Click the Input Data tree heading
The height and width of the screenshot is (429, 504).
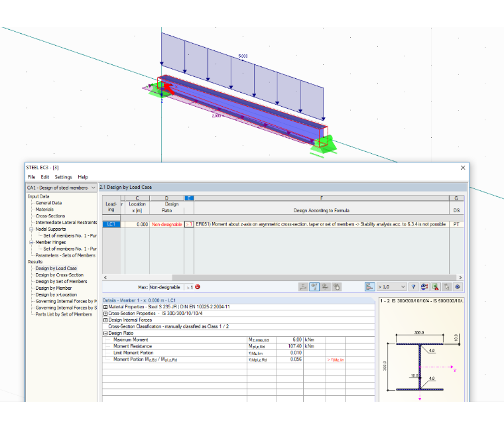point(38,196)
